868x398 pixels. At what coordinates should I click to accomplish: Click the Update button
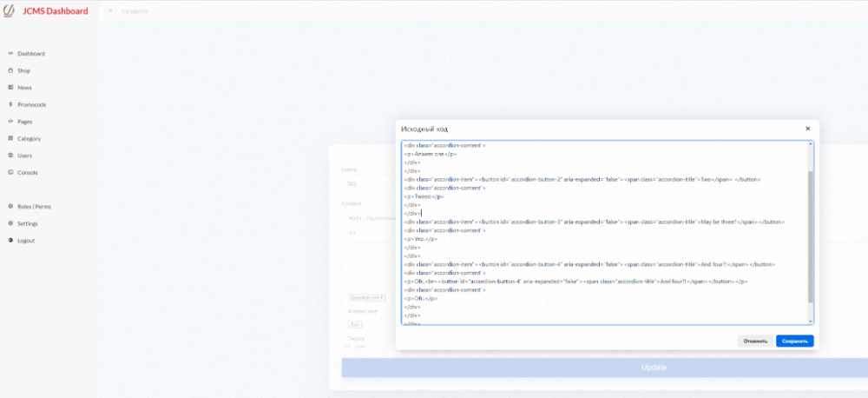coord(653,368)
